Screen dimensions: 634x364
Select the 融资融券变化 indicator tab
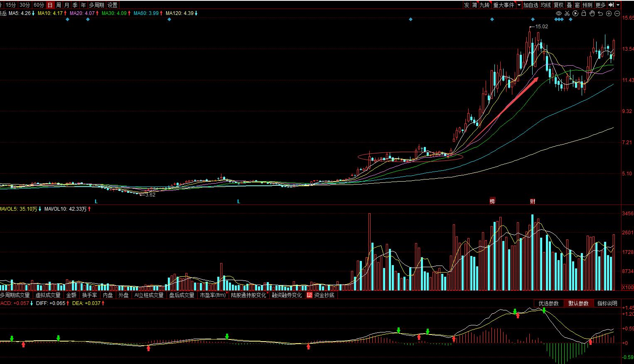click(287, 295)
